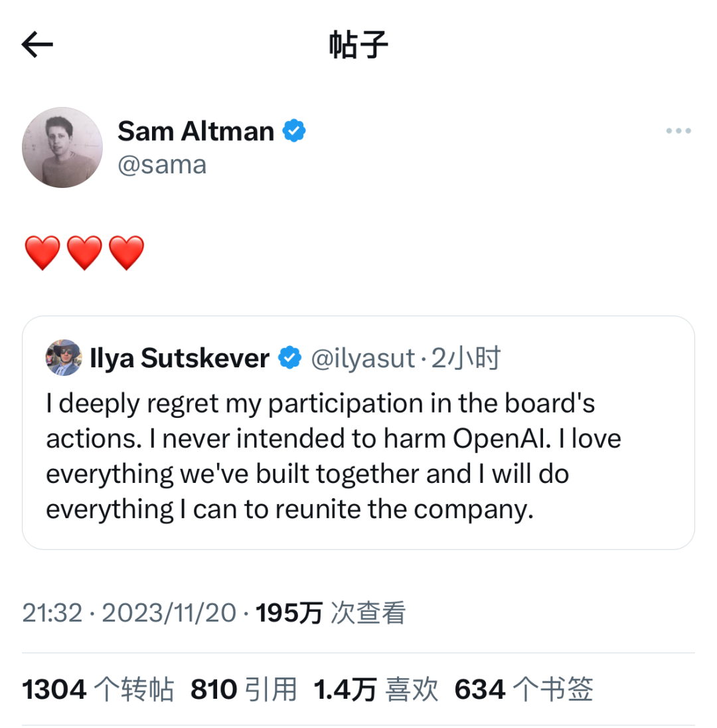Open Sam Altman's profile picture
This screenshot has height=728, width=717.
pos(62,147)
